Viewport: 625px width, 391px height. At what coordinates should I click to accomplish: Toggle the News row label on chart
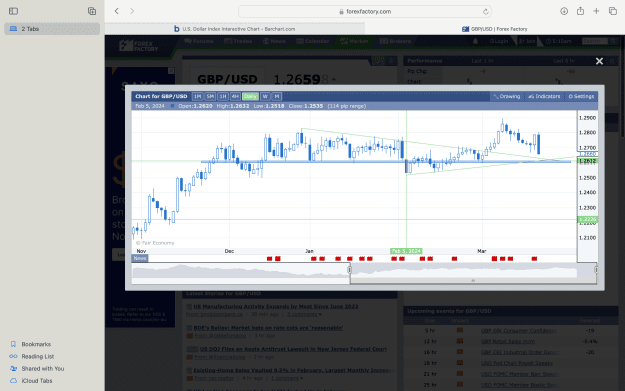pyautogui.click(x=140, y=258)
